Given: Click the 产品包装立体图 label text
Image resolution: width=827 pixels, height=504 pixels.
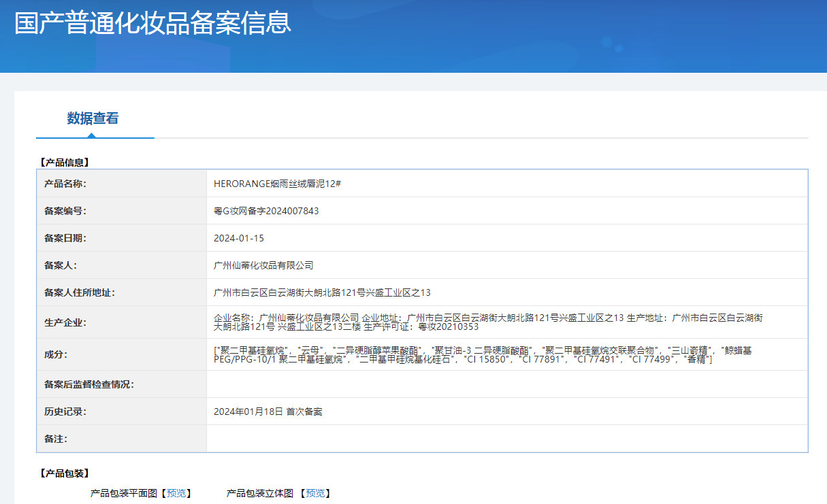Looking at the screenshot, I should (260, 493).
